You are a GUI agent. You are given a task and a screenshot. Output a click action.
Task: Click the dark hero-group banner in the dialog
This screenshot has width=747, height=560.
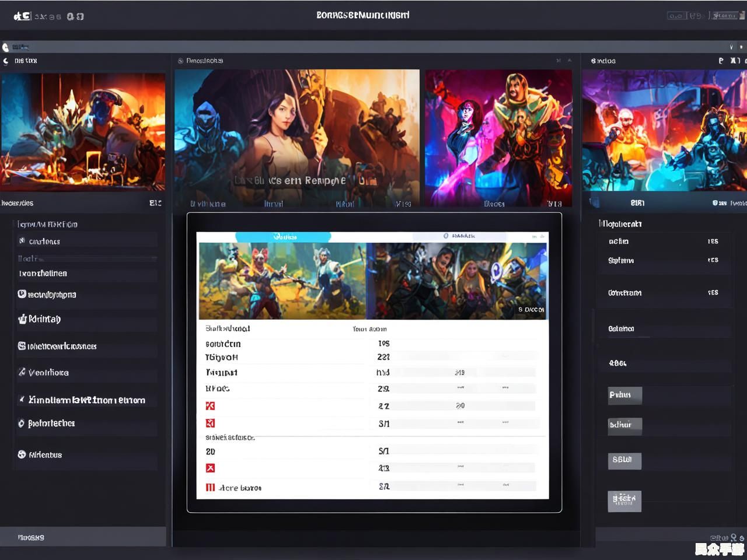click(x=457, y=281)
